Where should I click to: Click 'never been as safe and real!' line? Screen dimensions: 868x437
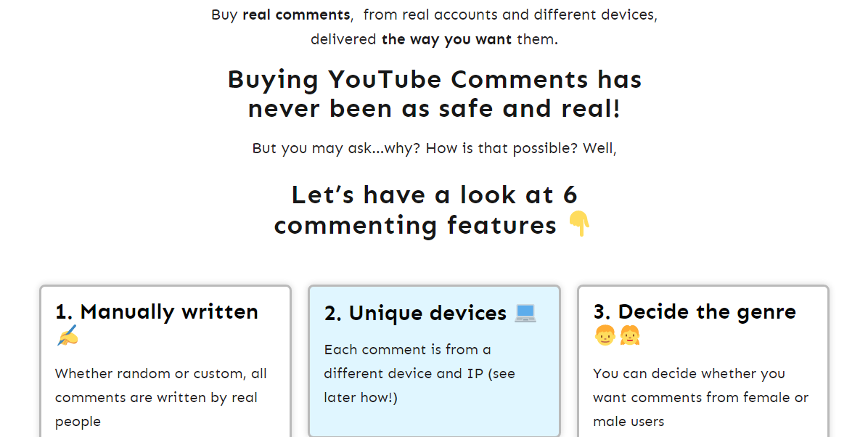[435, 109]
